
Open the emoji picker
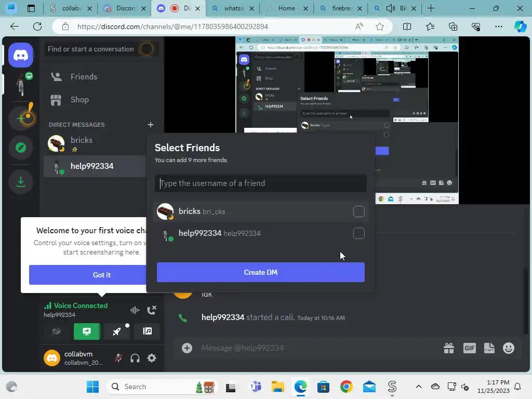(x=509, y=348)
